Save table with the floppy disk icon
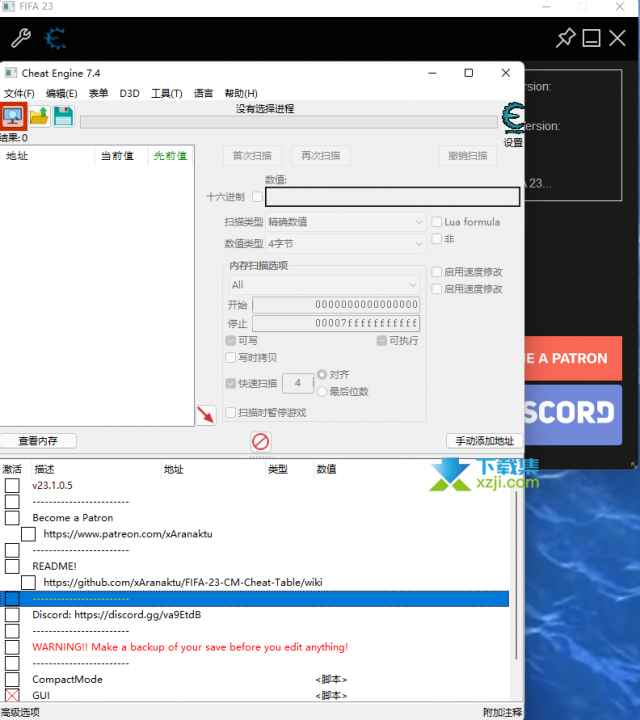Viewport: 640px width, 720px height. point(63,116)
